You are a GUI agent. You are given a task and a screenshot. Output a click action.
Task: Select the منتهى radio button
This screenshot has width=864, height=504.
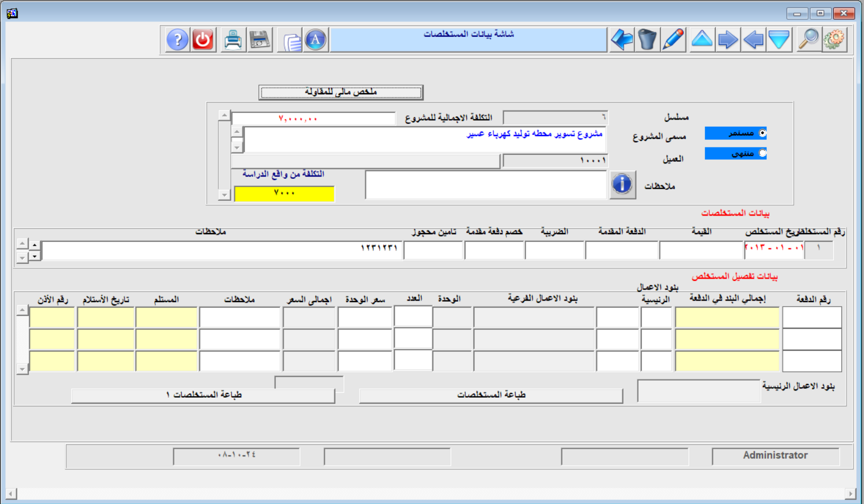tap(763, 154)
